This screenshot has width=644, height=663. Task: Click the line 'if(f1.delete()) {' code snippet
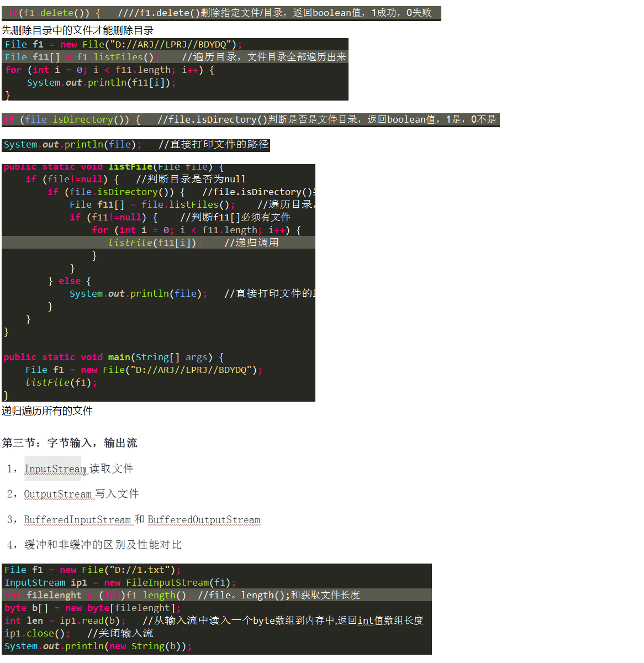coord(54,13)
